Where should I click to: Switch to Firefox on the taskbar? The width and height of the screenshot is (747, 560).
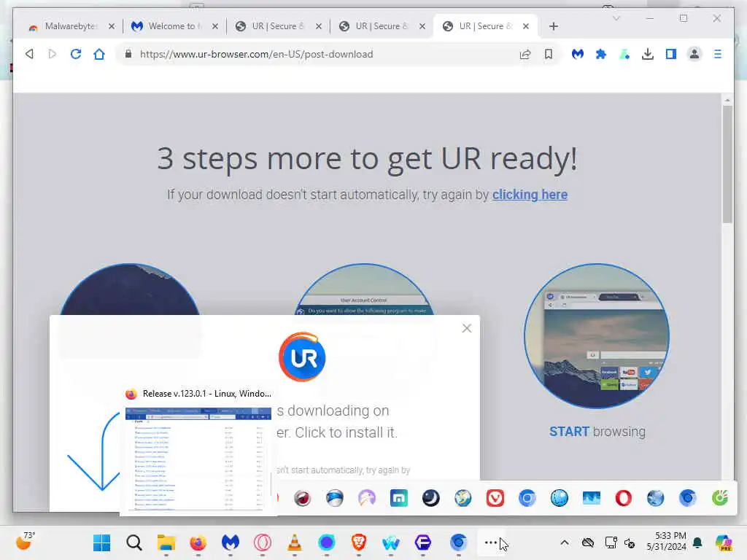(198, 542)
